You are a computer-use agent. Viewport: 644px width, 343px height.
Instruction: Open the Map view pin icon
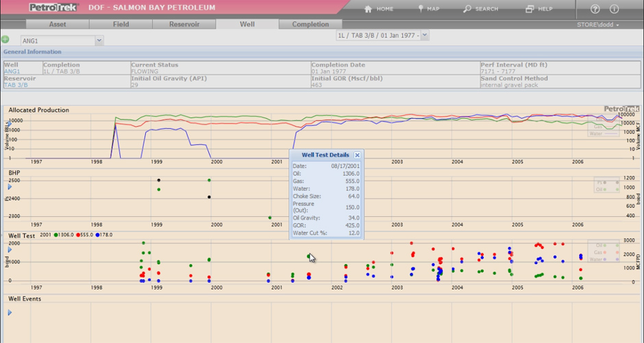[420, 9]
